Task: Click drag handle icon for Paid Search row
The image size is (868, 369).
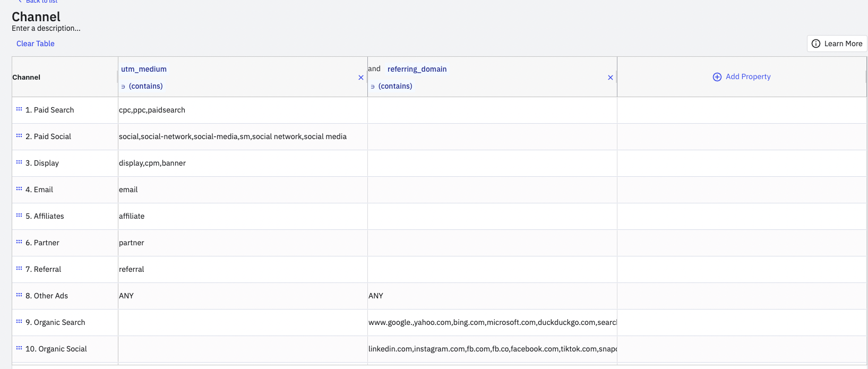Action: (19, 109)
